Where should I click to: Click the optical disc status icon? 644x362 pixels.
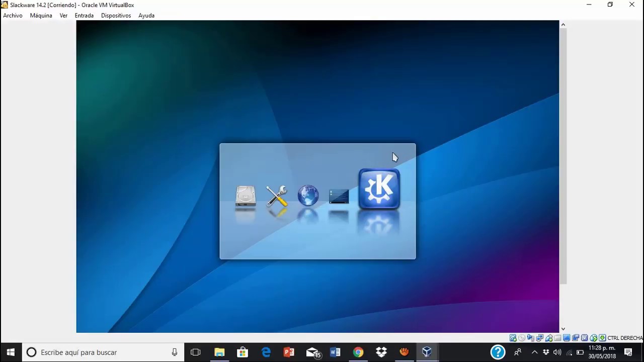[522, 338]
